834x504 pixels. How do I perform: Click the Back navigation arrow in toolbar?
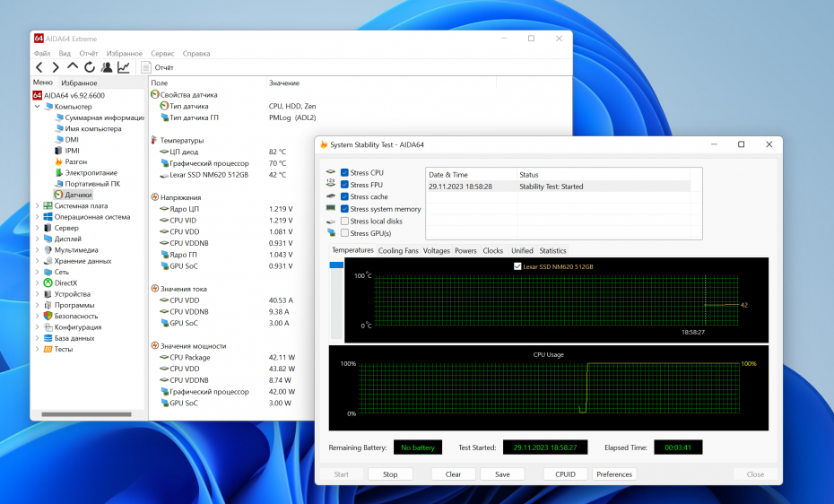point(39,67)
